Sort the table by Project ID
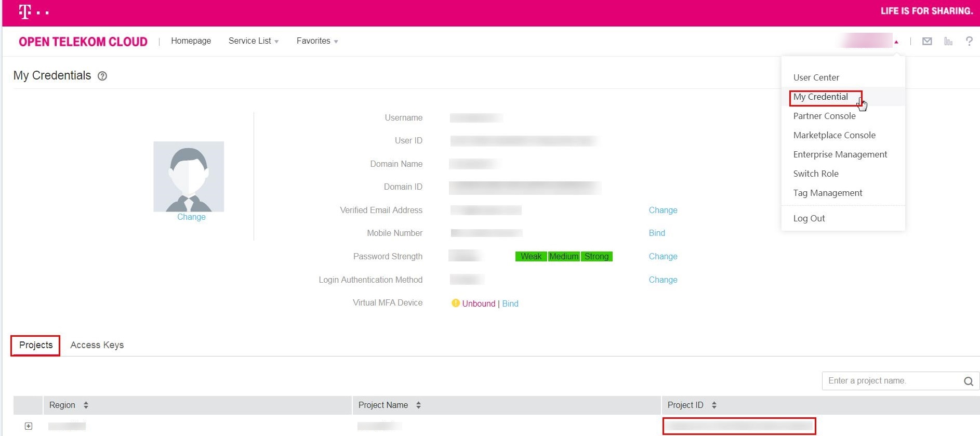This screenshot has width=980, height=436. 714,405
